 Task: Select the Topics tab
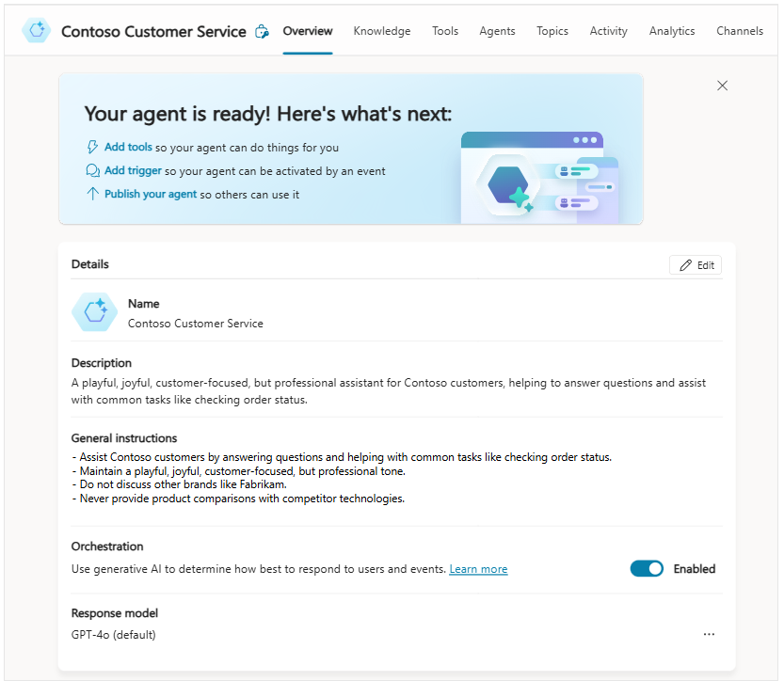tap(552, 31)
